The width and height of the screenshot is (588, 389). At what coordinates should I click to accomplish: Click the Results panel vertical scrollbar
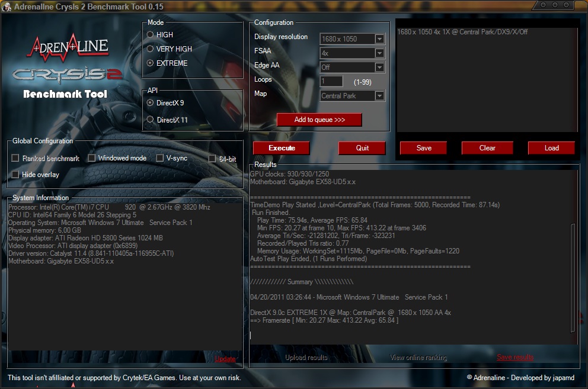point(573,278)
